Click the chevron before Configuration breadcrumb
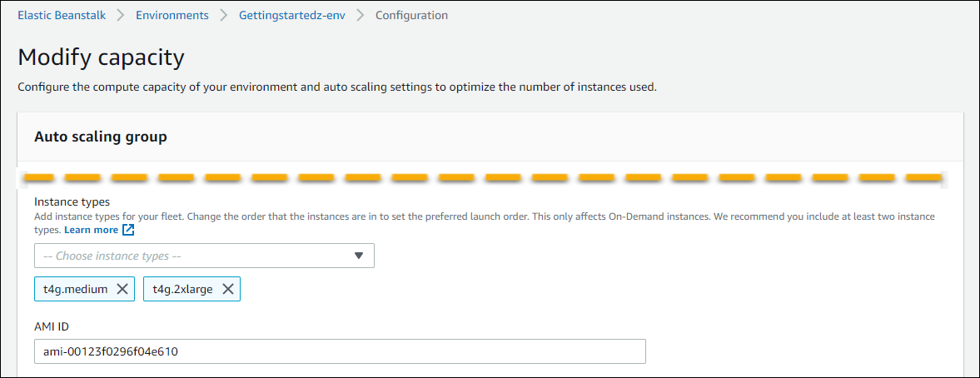Screen dimensions: 980x378 tap(361, 15)
